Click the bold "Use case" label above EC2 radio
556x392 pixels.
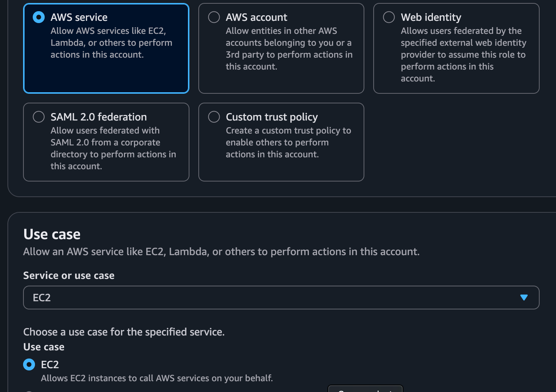coord(44,347)
